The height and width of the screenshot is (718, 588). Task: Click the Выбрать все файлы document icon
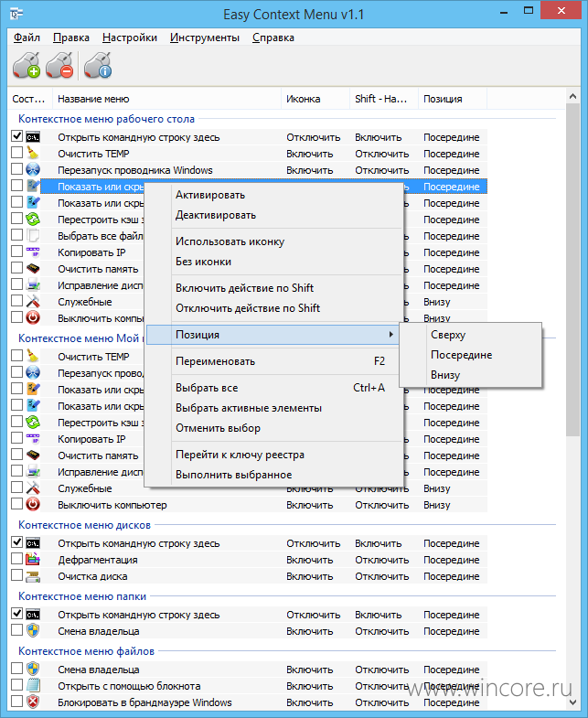(33, 235)
